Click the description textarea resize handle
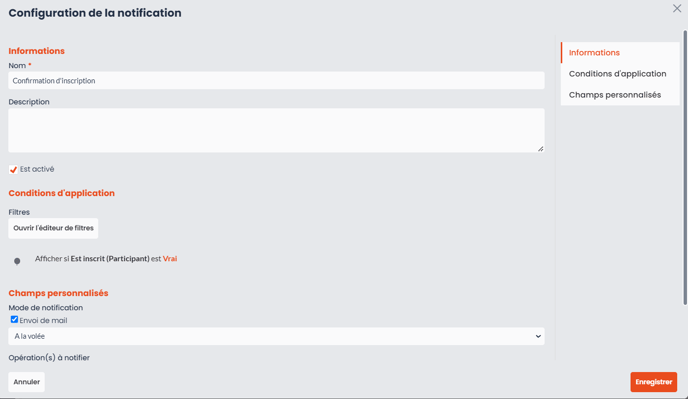688x399 pixels. (541, 149)
